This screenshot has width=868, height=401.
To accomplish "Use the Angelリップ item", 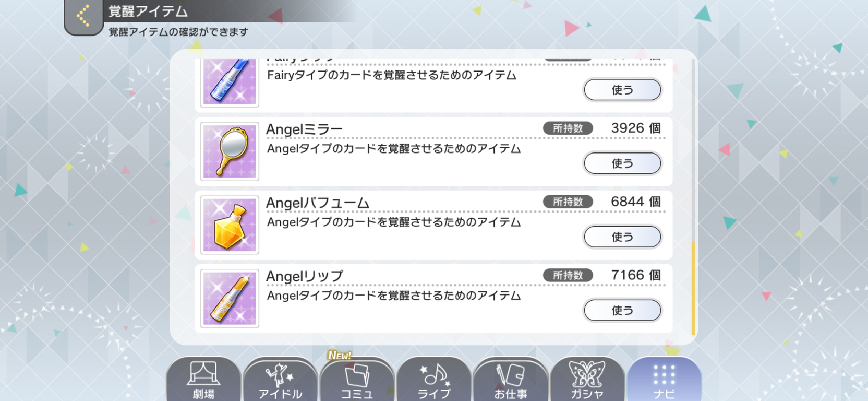I will 622,311.
